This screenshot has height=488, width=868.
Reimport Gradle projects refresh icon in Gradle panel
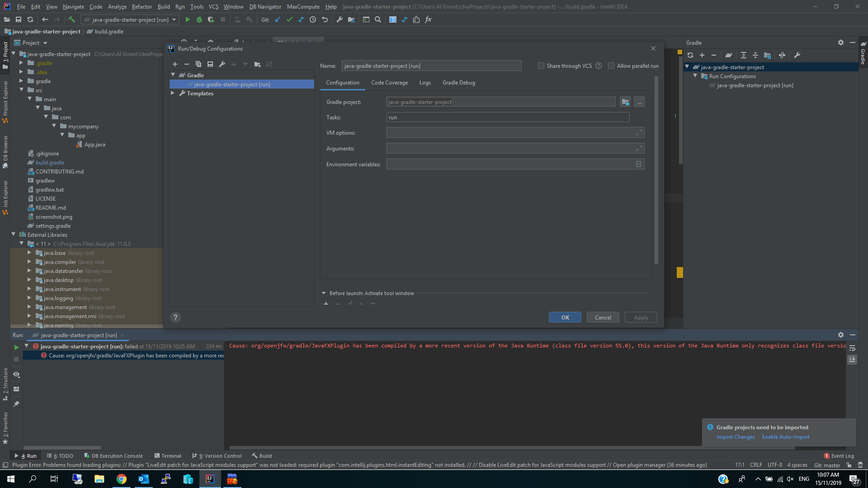click(x=690, y=55)
